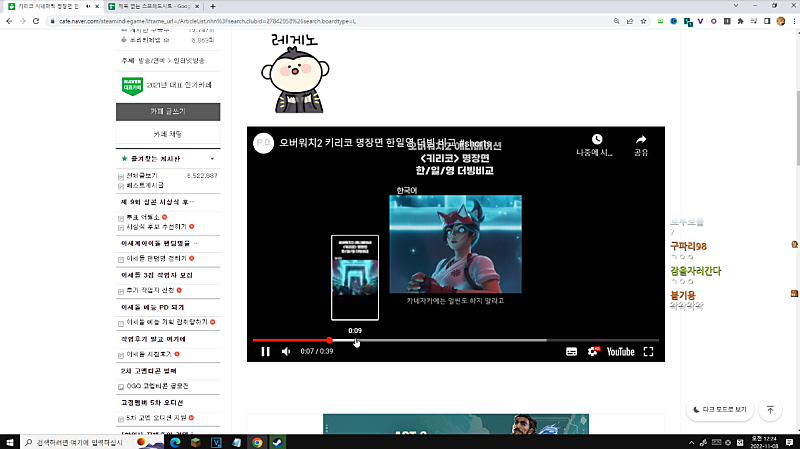Toggle subtitles on the YouTube player
Viewport: 800px width, 449px height.
(x=571, y=352)
